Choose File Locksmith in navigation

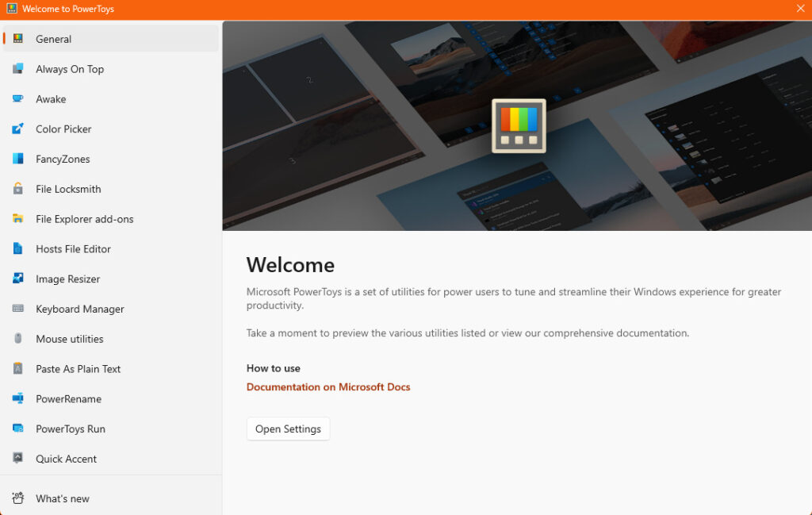click(111, 189)
